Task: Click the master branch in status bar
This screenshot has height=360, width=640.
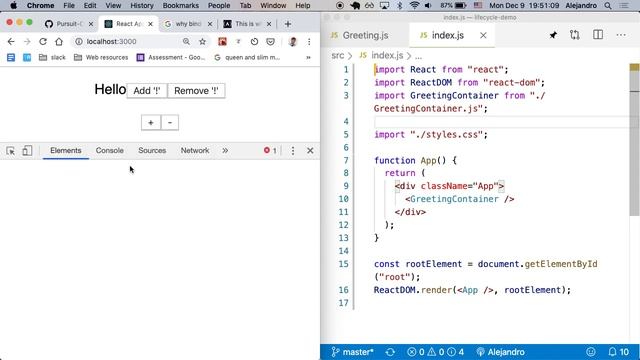Action: point(352,352)
